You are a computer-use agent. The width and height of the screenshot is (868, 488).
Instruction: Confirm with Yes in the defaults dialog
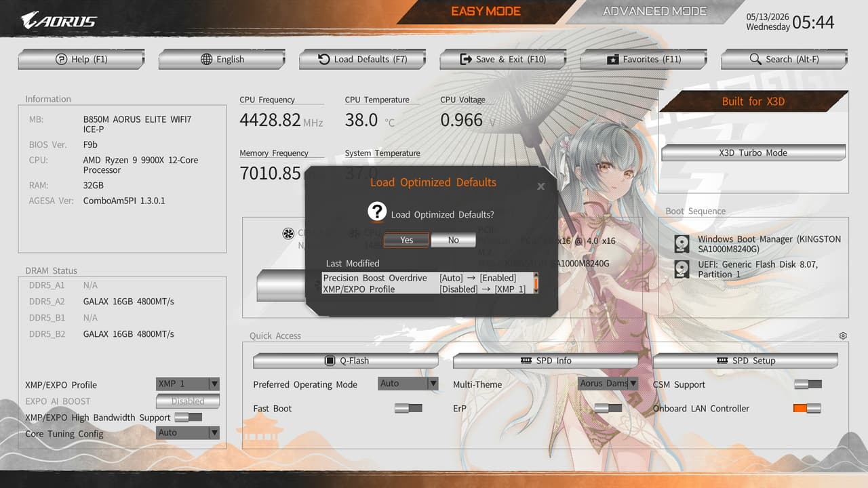[407, 240]
